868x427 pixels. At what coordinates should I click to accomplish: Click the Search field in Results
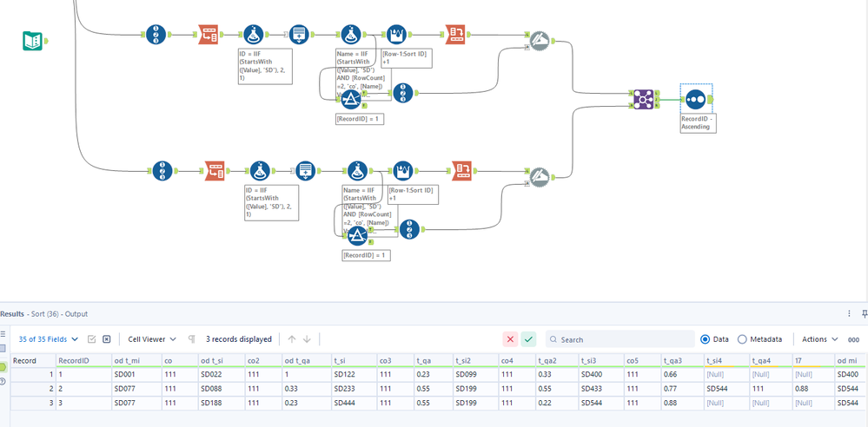(x=620, y=339)
